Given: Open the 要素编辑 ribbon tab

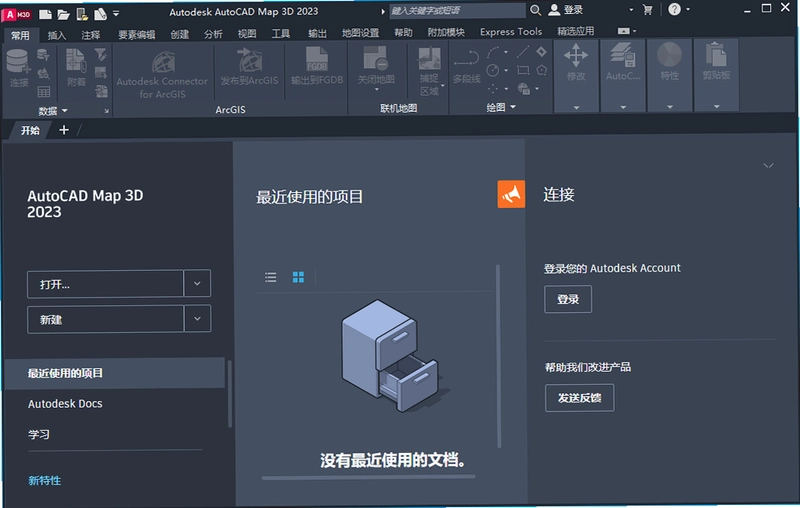Looking at the screenshot, I should pos(137,35).
